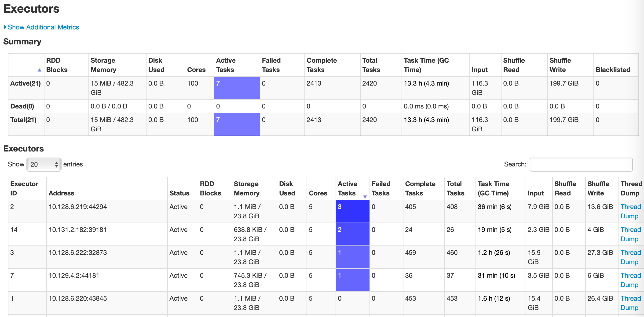644x317 pixels.
Task: Sort executors by Status column
Action: click(179, 193)
